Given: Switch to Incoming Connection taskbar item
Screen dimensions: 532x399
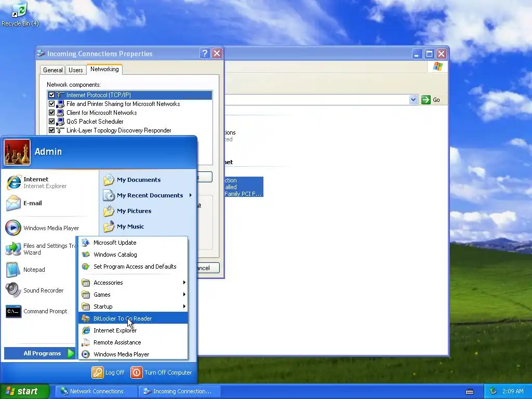Looking at the screenshot, I should click(179, 391).
